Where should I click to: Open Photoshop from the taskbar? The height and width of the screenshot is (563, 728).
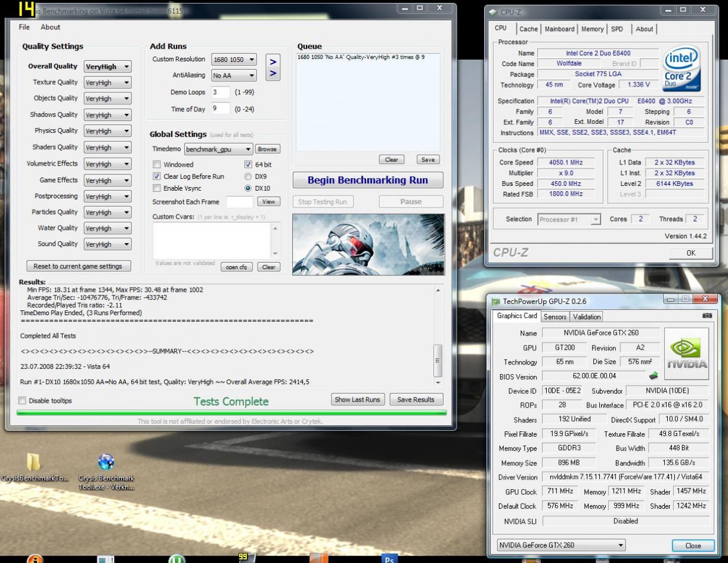tap(389, 559)
